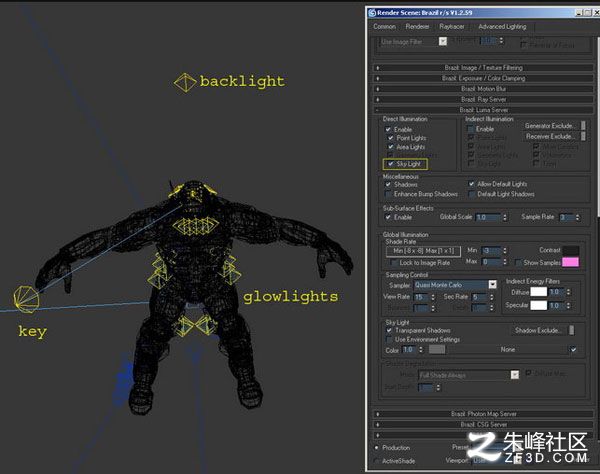Image resolution: width=600 pixels, height=474 pixels.
Task: Expand the Brazil: Motion Blur rollout
Action: pos(483,89)
